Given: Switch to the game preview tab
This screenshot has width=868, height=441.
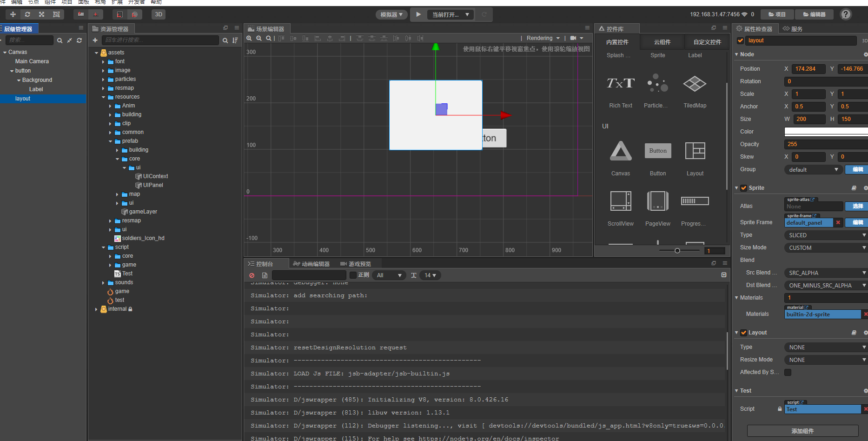Looking at the screenshot, I should tap(356, 264).
